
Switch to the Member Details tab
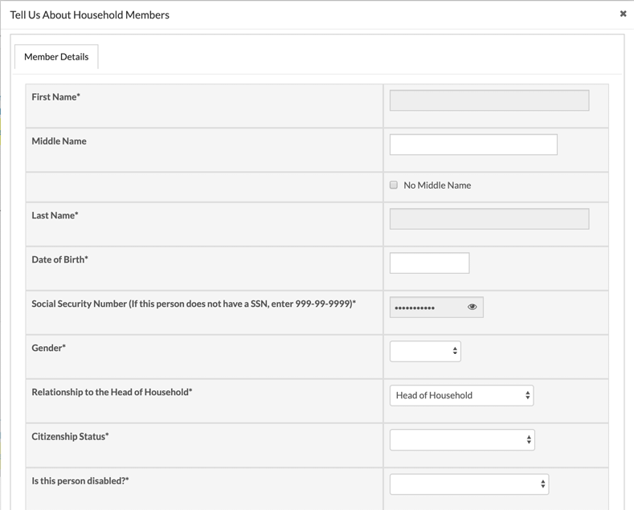pyautogui.click(x=56, y=57)
